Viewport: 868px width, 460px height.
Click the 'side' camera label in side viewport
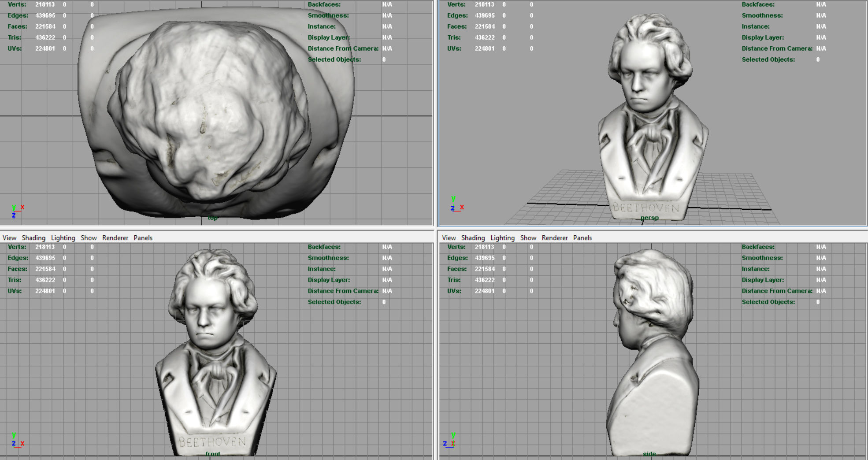[x=649, y=454]
